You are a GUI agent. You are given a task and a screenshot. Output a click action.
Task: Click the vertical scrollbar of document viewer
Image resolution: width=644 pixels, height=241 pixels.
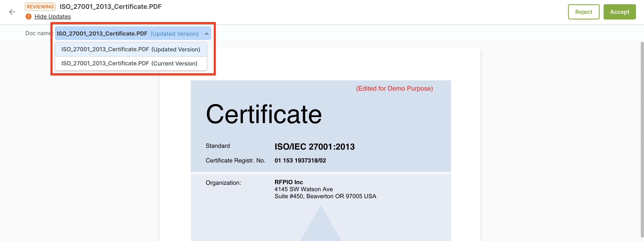[x=642, y=140]
